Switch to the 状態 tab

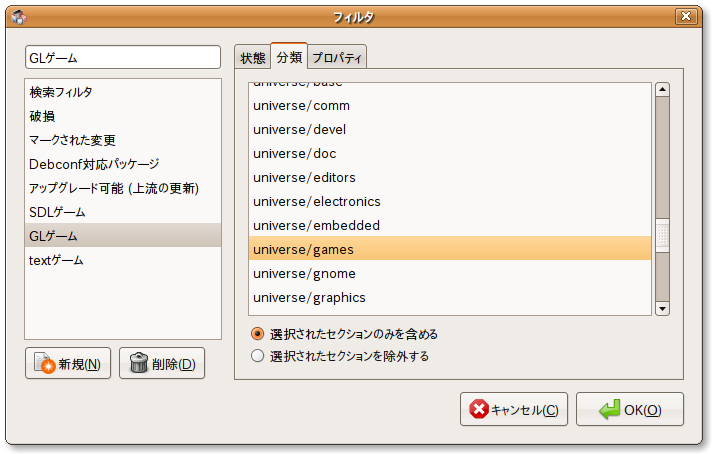point(253,58)
